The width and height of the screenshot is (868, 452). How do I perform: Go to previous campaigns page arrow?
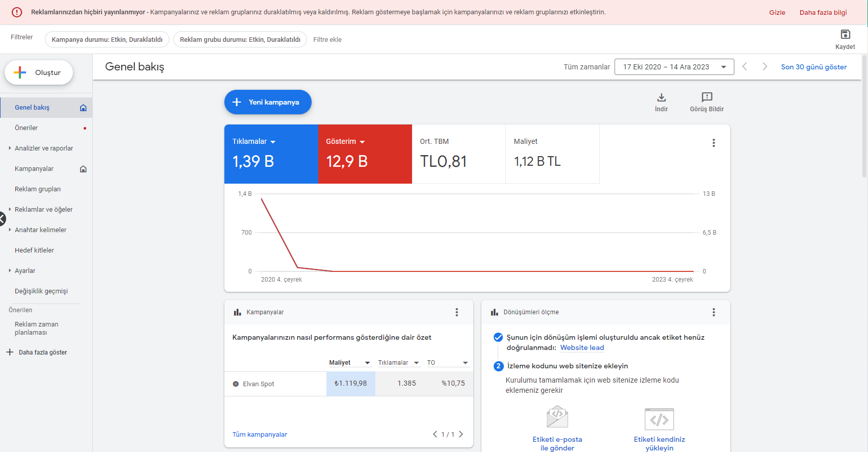point(435,434)
